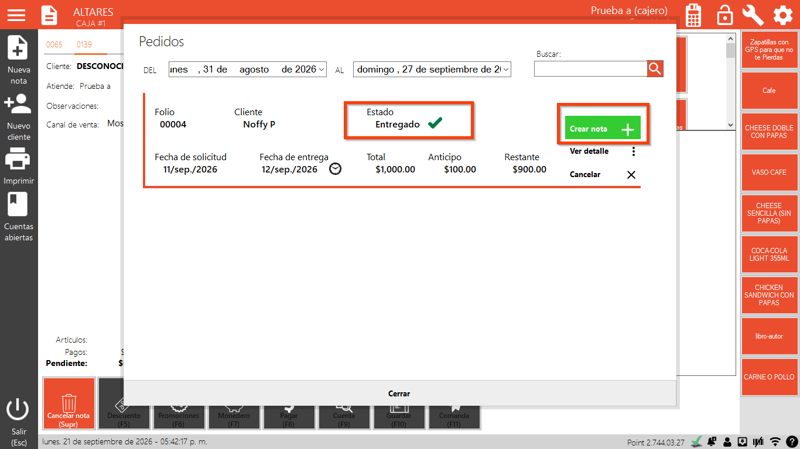The image size is (800, 449).
Task: Select the libro-autor product tile
Action: 769,336
